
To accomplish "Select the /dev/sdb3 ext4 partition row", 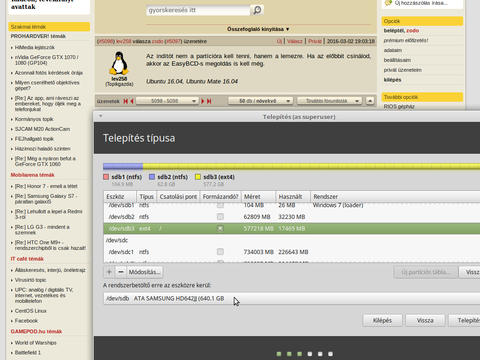I will pyautogui.click(x=292, y=228).
